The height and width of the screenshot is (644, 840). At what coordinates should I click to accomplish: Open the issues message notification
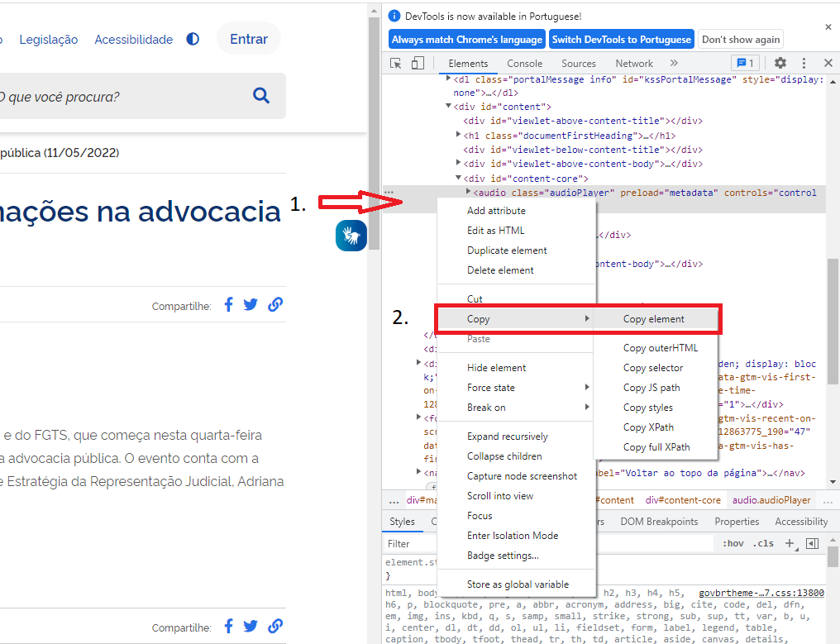745,63
